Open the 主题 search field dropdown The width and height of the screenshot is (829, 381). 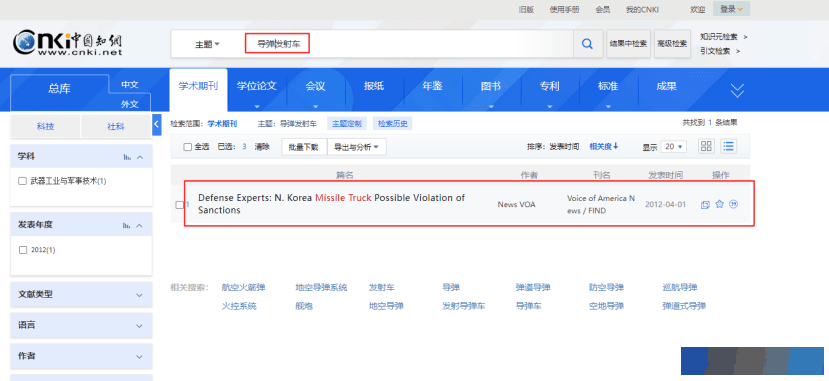click(x=207, y=44)
